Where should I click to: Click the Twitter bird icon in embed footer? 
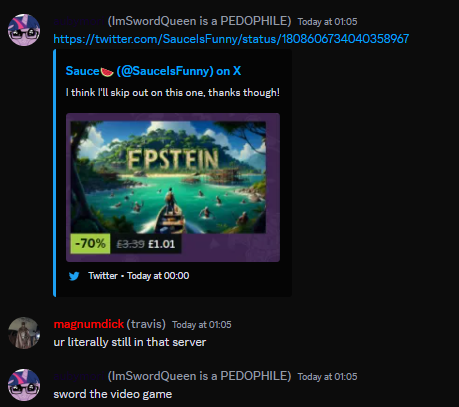point(74,276)
